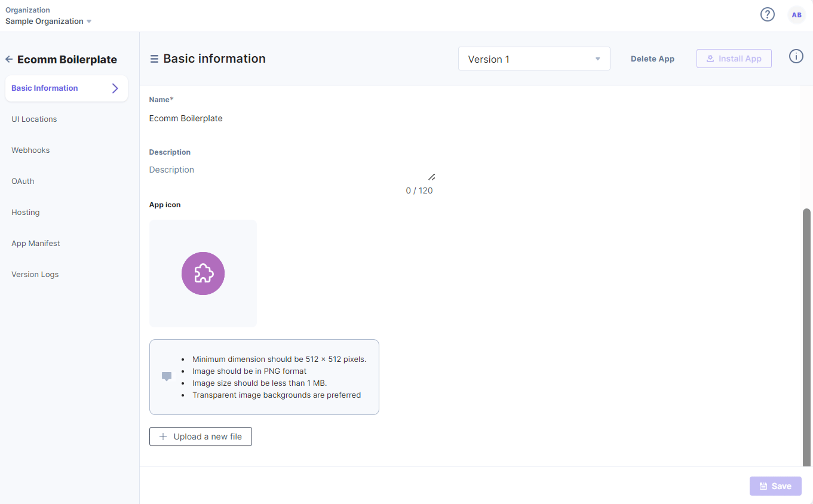Open Webhooks section

[x=30, y=150]
